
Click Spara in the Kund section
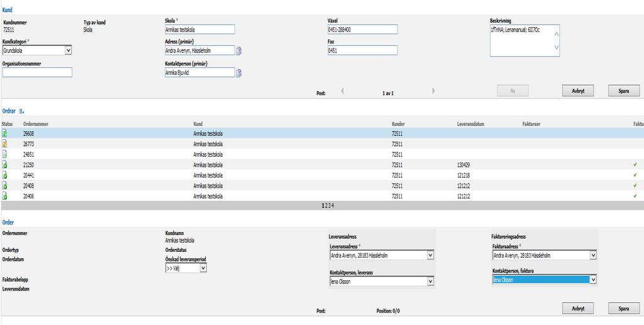[623, 91]
